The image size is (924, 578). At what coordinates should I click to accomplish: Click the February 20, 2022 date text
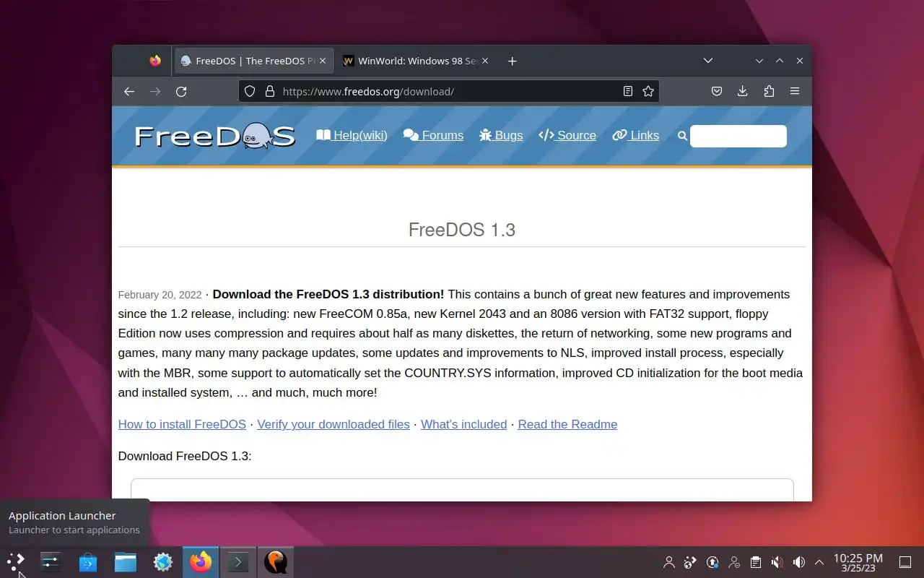(160, 295)
